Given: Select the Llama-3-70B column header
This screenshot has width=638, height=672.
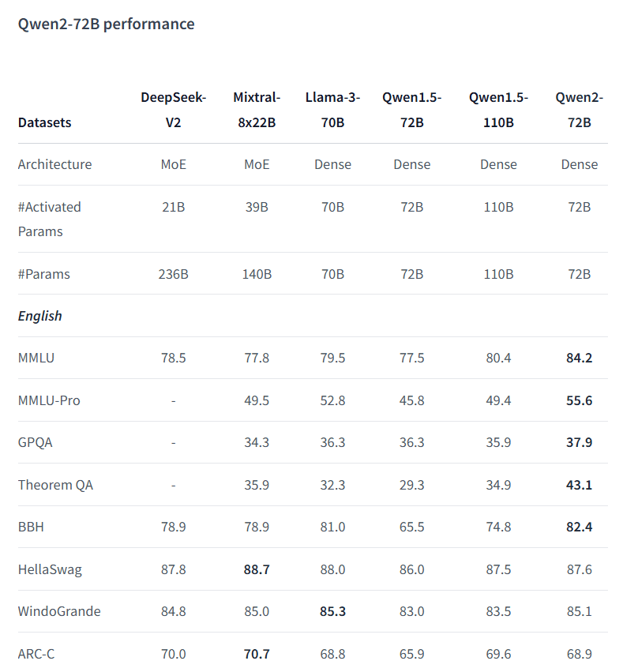Looking at the screenshot, I should [332, 110].
